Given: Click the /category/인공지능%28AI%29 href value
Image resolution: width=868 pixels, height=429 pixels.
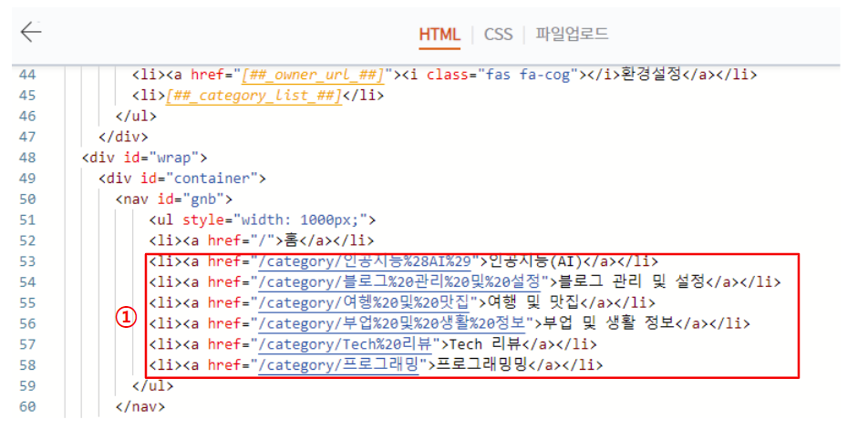Looking at the screenshot, I should pyautogui.click(x=365, y=260).
